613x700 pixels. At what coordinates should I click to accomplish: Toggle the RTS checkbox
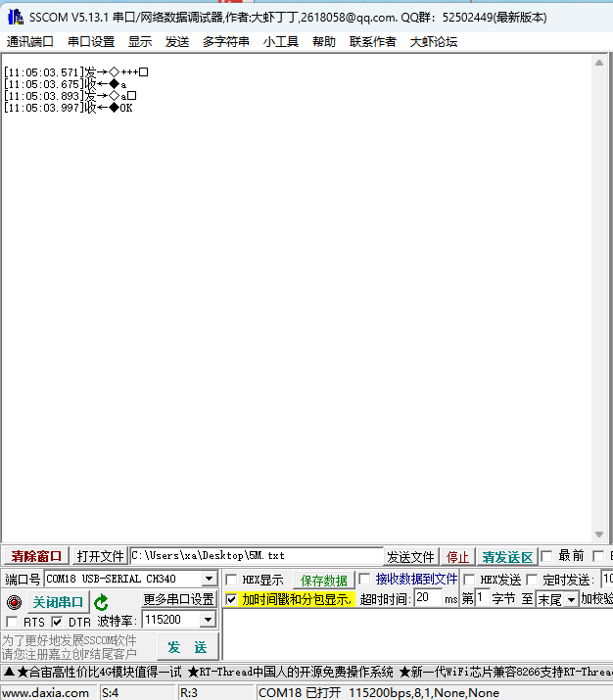(x=12, y=622)
